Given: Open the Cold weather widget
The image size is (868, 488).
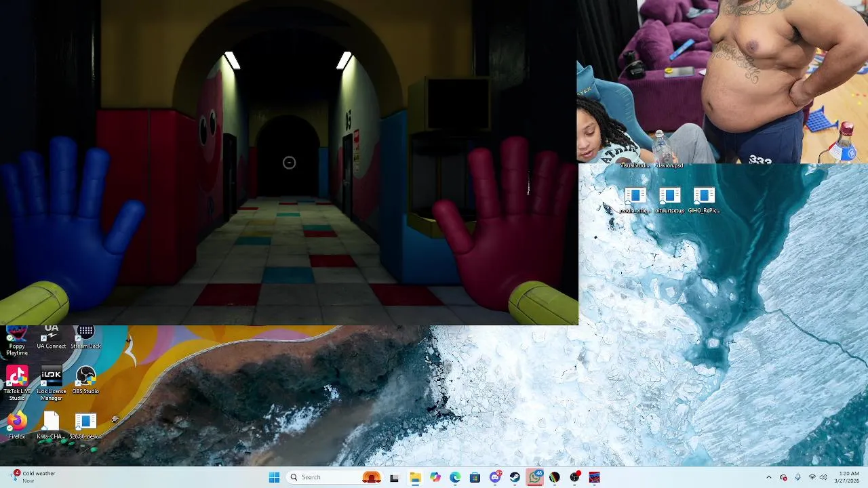Looking at the screenshot, I should click(34, 477).
